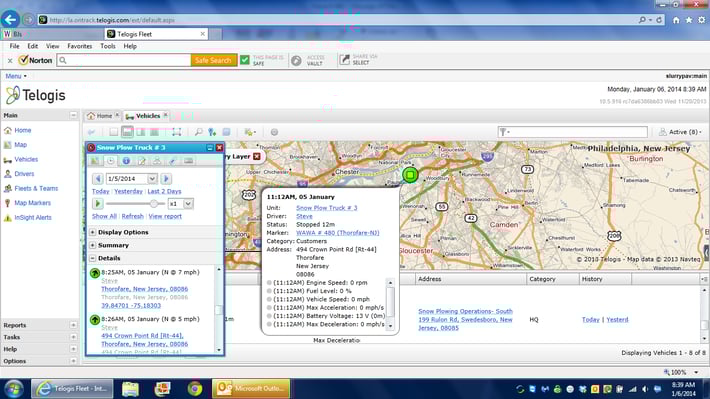Screen dimensions: 710x399
Task: Select the add map marker pin tool
Action: [212, 132]
